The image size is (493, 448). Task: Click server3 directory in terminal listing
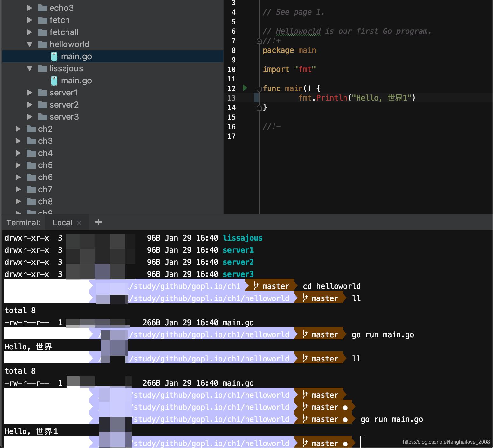(238, 274)
